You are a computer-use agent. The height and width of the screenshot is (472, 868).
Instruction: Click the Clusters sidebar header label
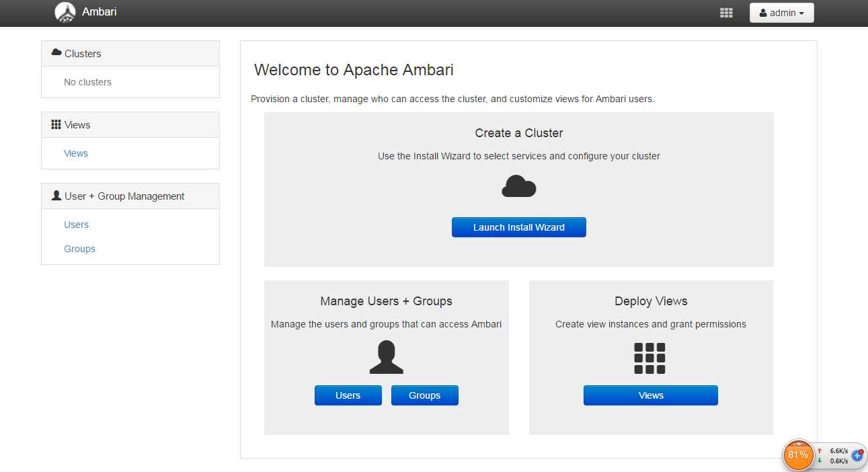pyautogui.click(x=83, y=53)
